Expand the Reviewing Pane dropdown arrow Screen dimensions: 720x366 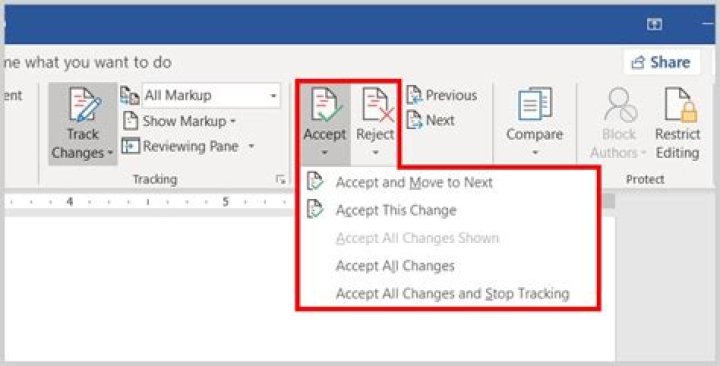251,147
